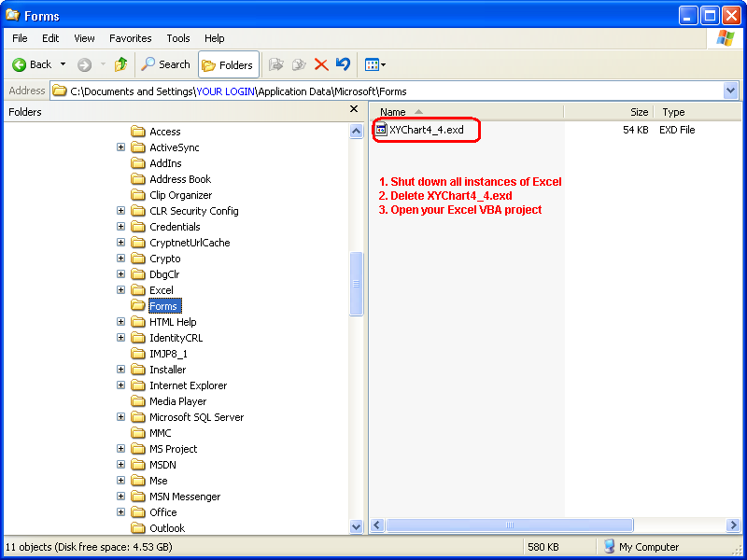Open the Views dropdown button
The image size is (747, 560).
[x=375, y=64]
